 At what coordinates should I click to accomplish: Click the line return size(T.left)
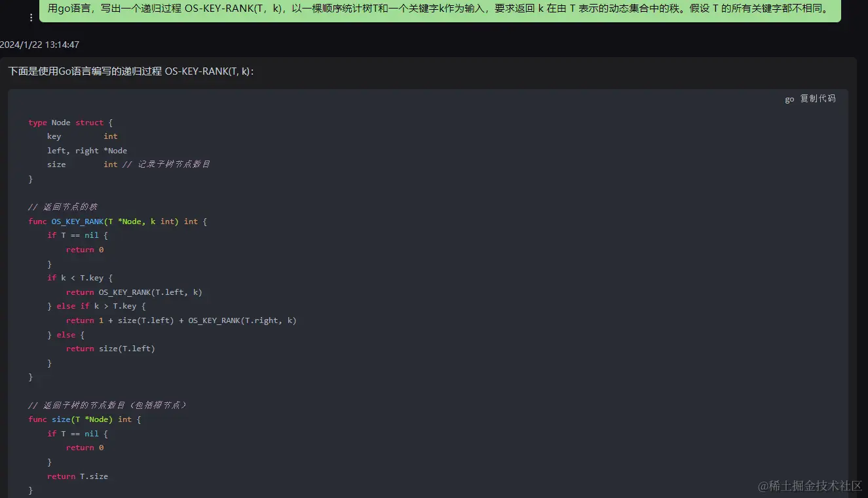(x=111, y=349)
